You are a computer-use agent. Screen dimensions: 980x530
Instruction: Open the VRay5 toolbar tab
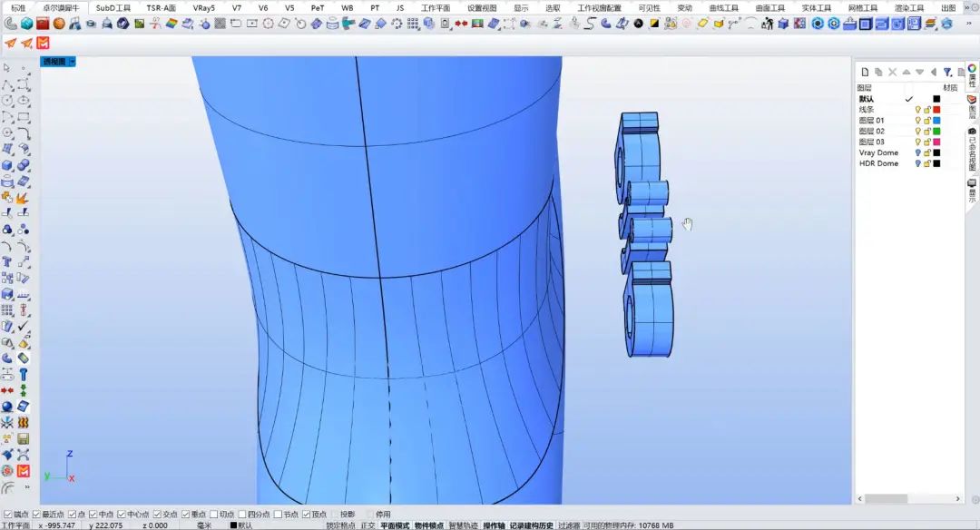pyautogui.click(x=204, y=7)
